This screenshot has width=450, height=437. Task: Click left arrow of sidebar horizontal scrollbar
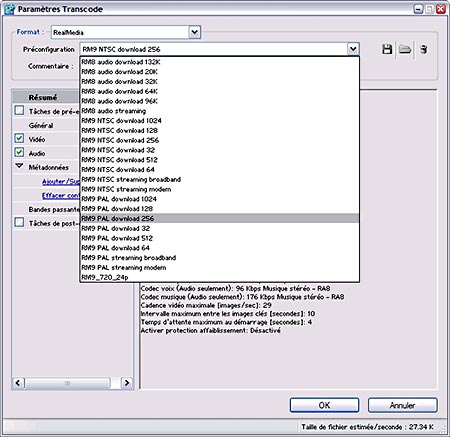coord(18,383)
